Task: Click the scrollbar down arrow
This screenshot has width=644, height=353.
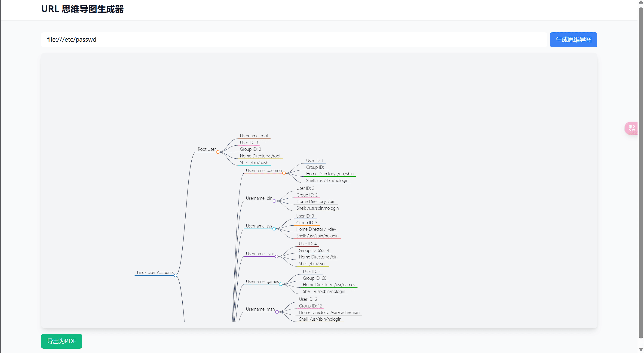Action: pos(641,349)
